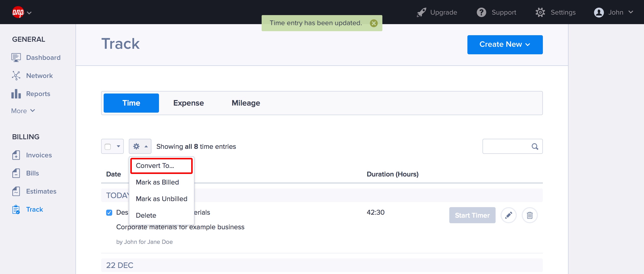Click the pencil edit icon for time entry
Screen dimensions: 644x274
click(508, 215)
